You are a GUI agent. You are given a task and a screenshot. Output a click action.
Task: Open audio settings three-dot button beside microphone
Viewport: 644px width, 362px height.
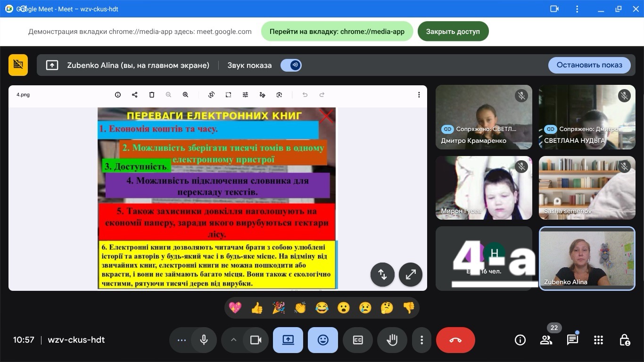tap(182, 340)
